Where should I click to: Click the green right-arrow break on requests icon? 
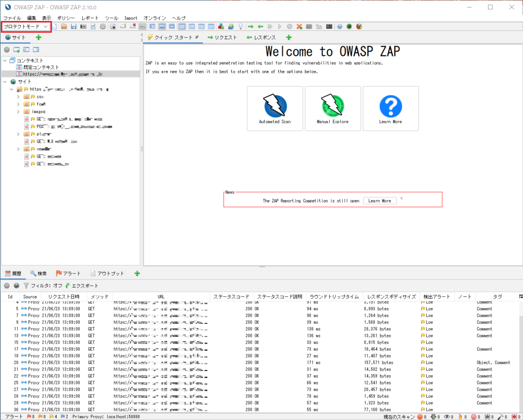point(251,27)
